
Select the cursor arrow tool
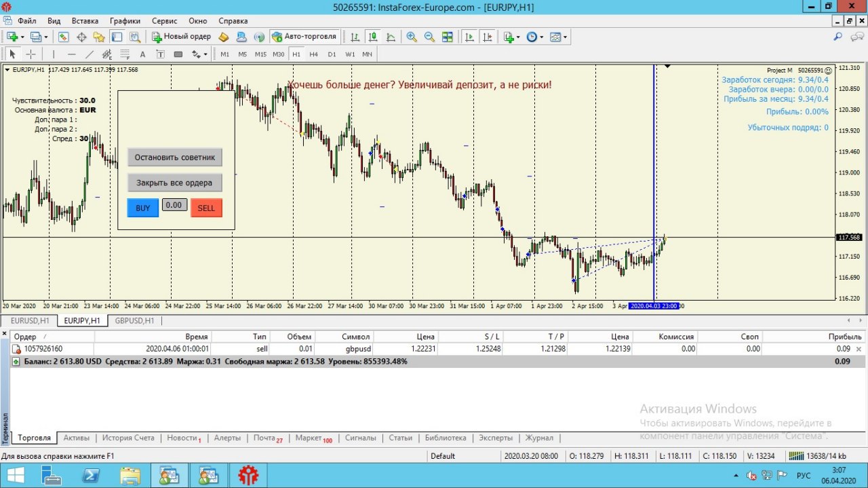click(x=12, y=54)
